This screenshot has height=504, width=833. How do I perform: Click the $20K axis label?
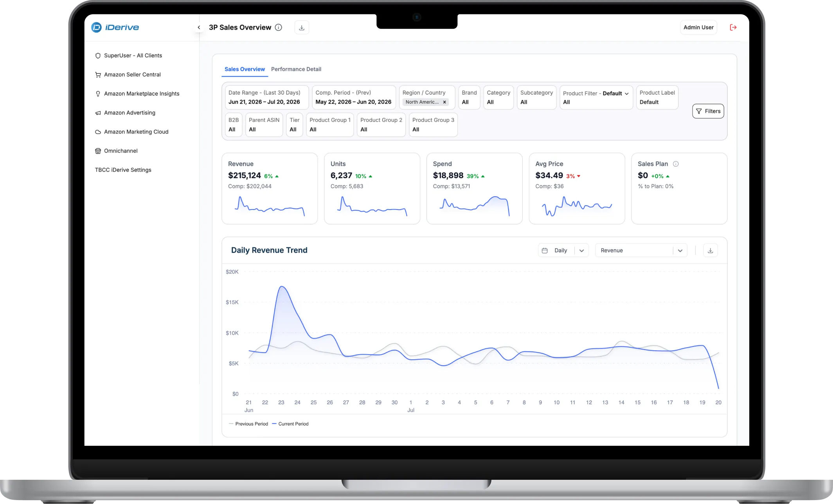[232, 272]
